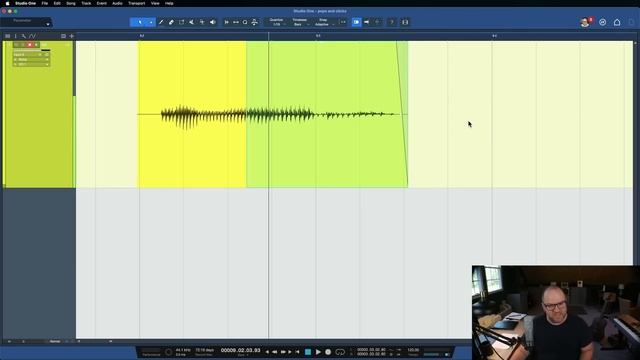This screenshot has height=360, width=640.
Task: Open the second track header dropdown row
Action: [31, 60]
